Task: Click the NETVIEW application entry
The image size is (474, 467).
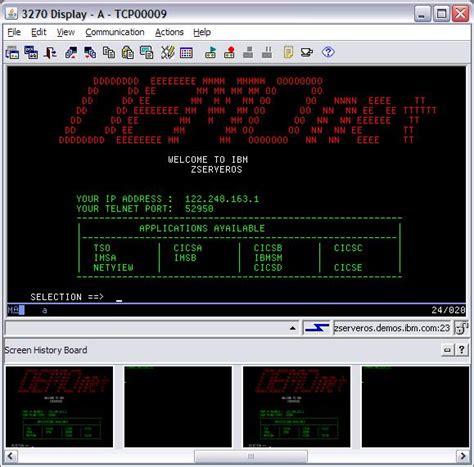Action: click(113, 268)
